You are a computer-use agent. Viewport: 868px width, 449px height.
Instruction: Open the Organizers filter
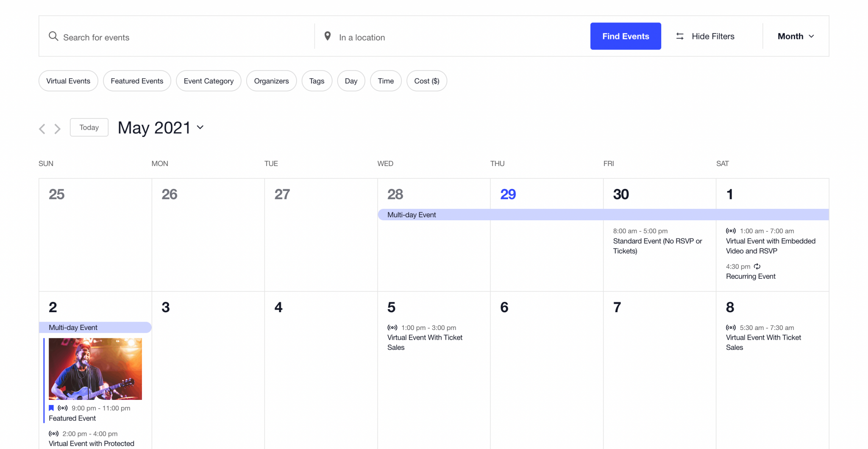[x=271, y=80]
